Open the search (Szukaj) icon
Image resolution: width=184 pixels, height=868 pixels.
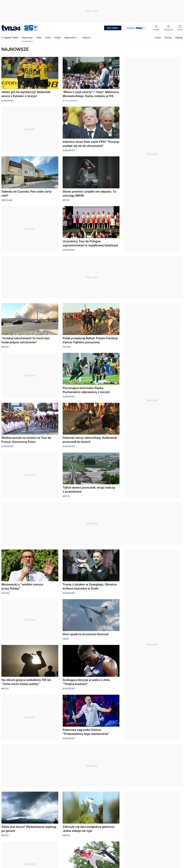156,28
